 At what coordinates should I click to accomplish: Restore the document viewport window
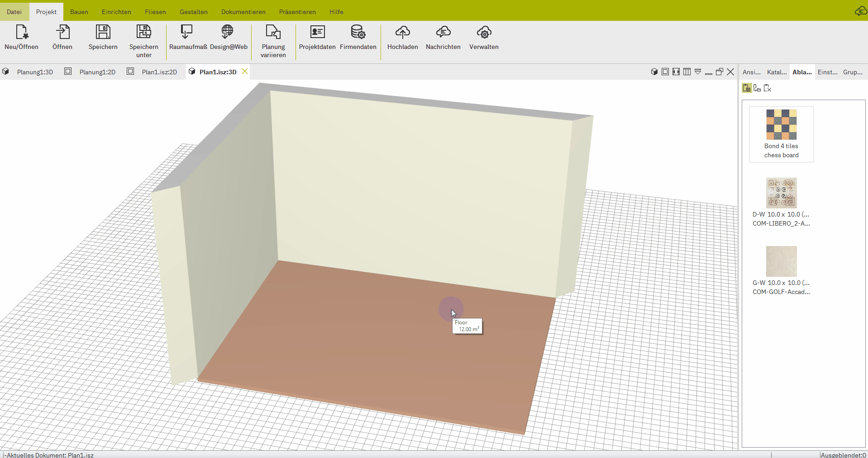click(720, 72)
